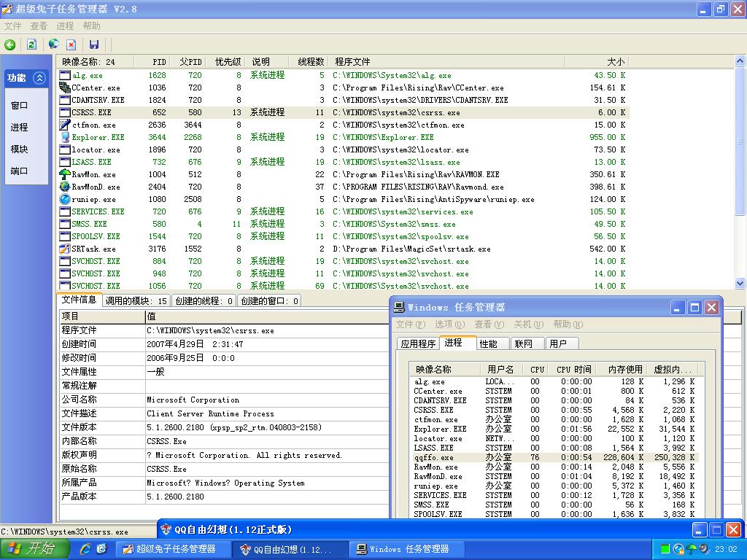Switch to the 性能 tab in Windows Task Manager

click(x=489, y=343)
